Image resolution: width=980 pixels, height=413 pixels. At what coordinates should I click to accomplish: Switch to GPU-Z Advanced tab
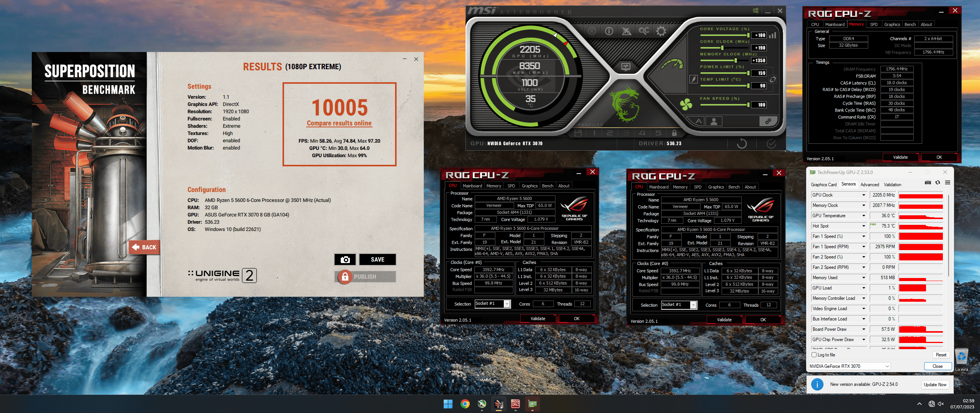click(x=870, y=184)
